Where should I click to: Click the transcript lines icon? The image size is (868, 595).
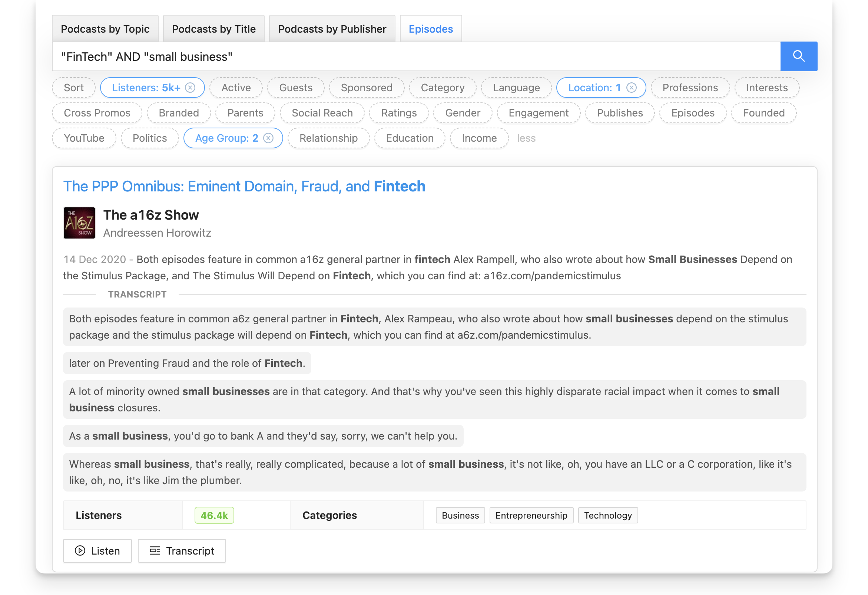click(155, 550)
